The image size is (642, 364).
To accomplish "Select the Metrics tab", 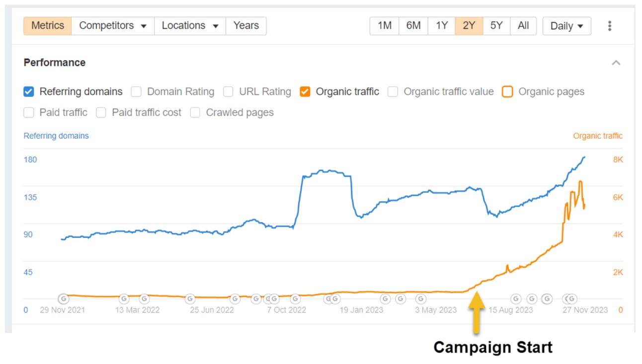I will tap(48, 26).
